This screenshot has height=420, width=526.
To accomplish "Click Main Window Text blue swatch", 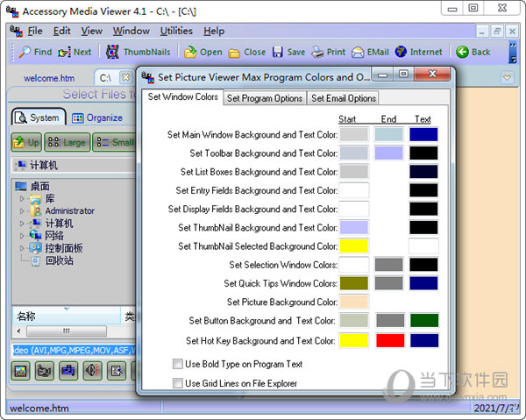I will (423, 134).
